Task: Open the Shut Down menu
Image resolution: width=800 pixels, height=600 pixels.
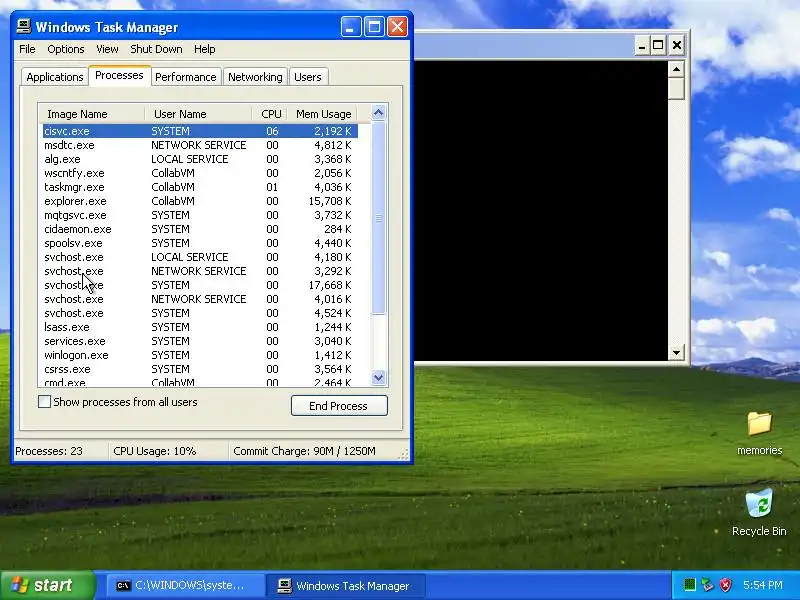Action: (156, 49)
